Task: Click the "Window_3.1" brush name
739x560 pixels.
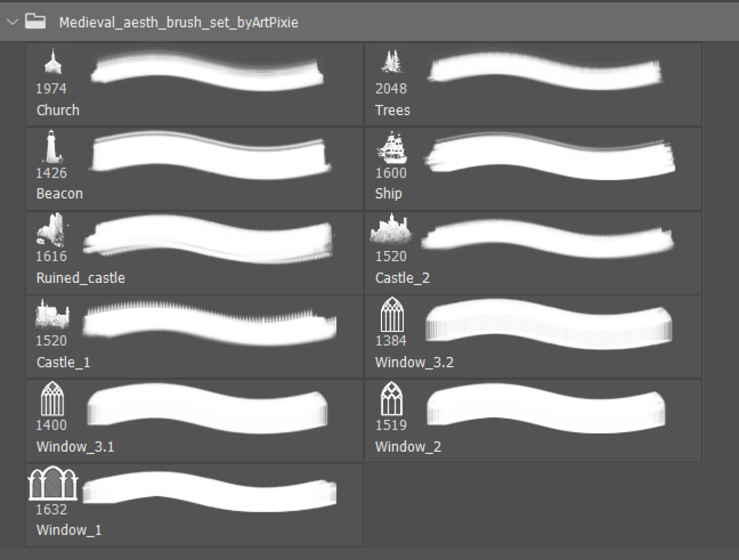Action: (75, 446)
